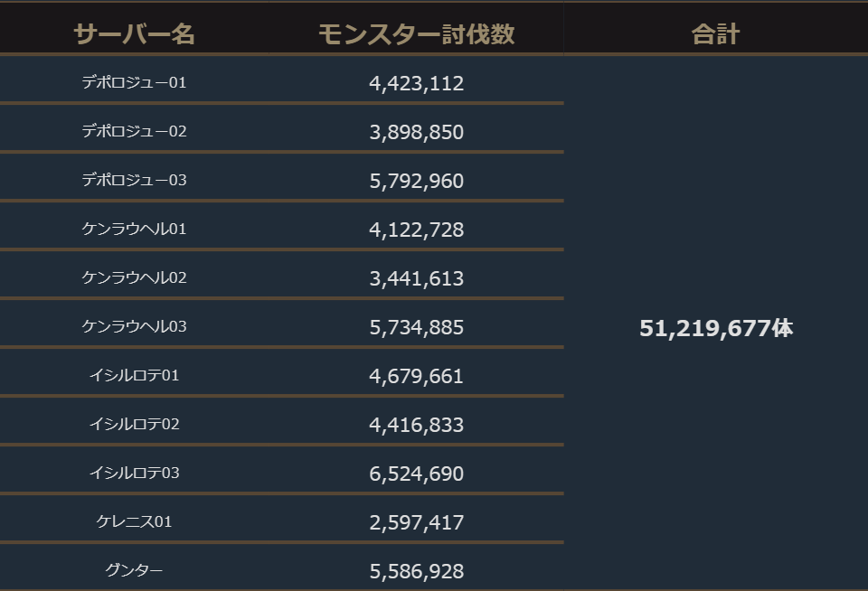Select the ケレニス01 server name
868x591 pixels.
click(x=134, y=522)
